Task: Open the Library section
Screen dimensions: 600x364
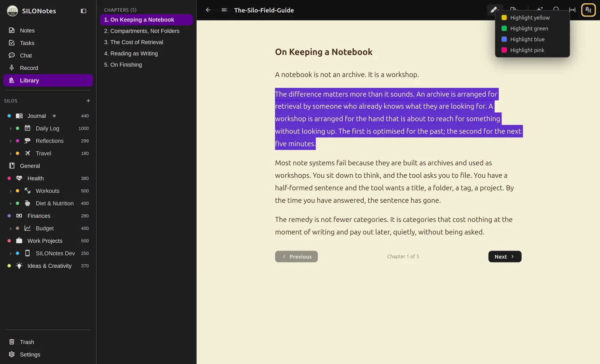Action: point(48,81)
